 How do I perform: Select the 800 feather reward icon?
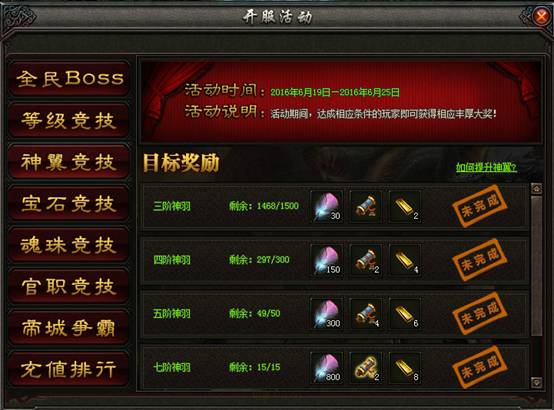(326, 368)
